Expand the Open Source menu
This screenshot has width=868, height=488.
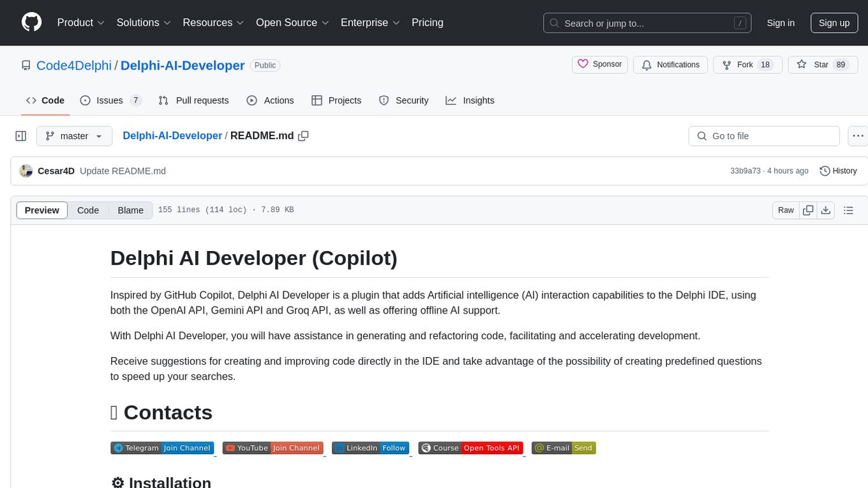[x=292, y=22]
